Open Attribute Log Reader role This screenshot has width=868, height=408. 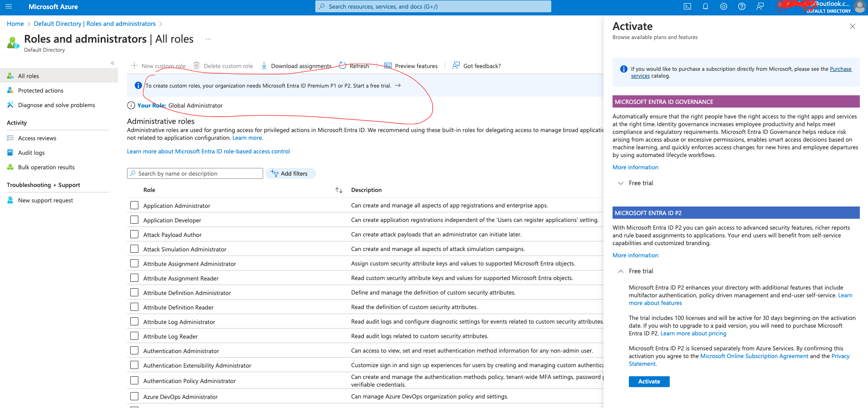pyautogui.click(x=171, y=336)
